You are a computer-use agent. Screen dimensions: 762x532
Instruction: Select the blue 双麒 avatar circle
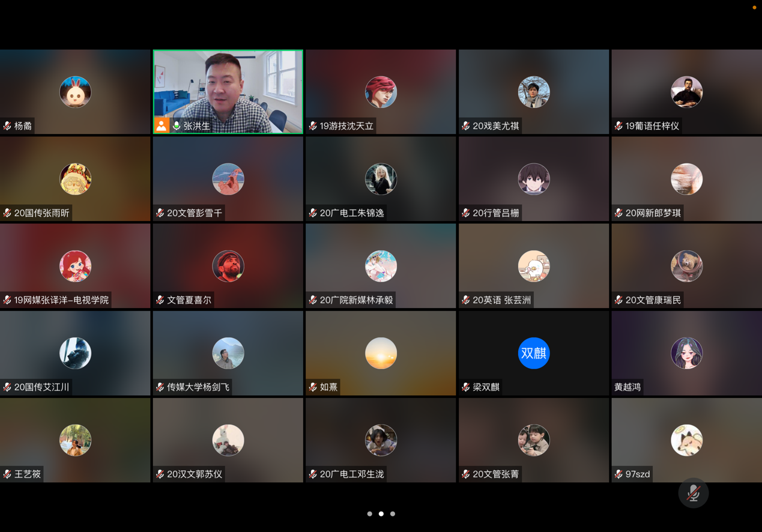pos(533,353)
